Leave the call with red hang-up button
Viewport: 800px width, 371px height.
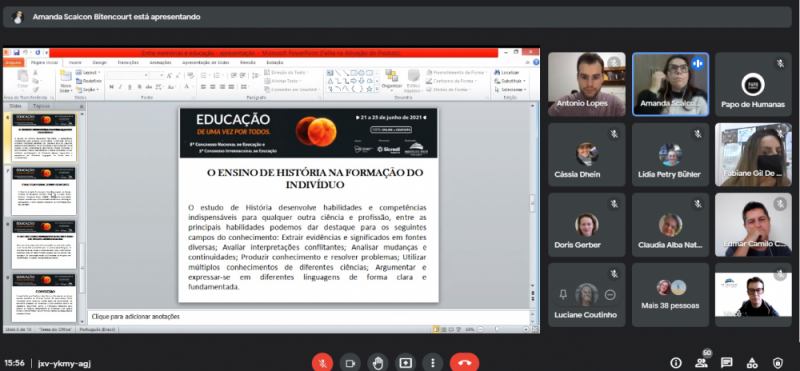point(464,363)
